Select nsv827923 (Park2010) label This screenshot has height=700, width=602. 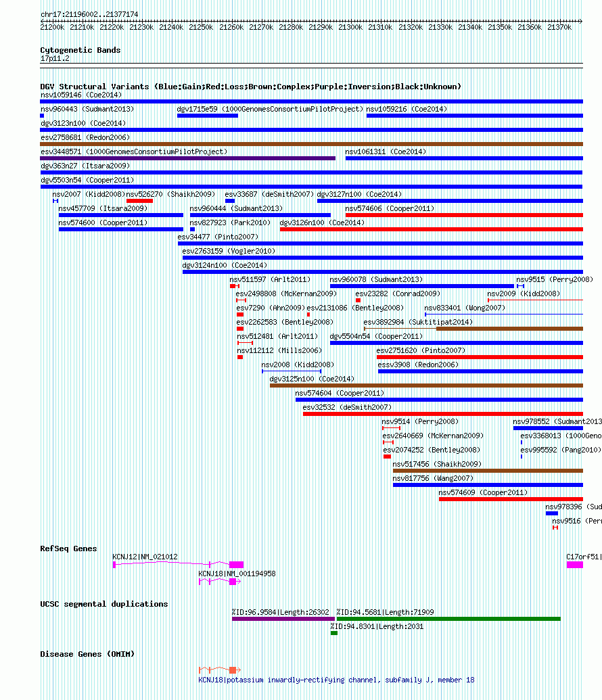(x=230, y=223)
